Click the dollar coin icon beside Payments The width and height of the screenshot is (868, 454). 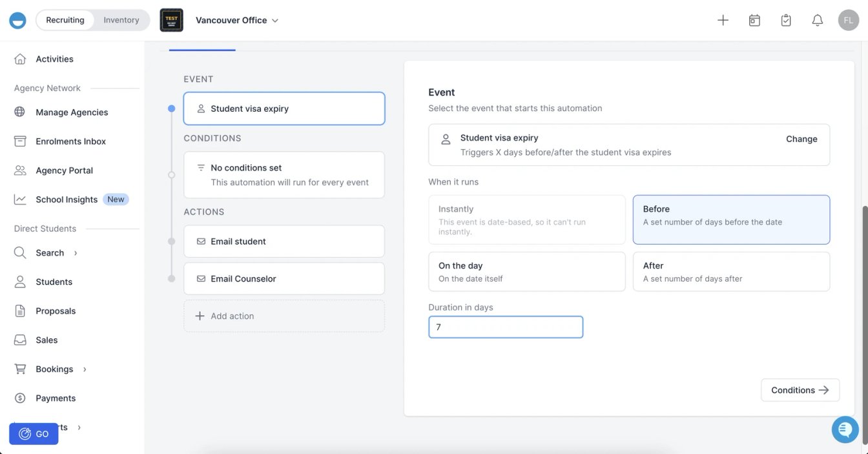click(20, 398)
